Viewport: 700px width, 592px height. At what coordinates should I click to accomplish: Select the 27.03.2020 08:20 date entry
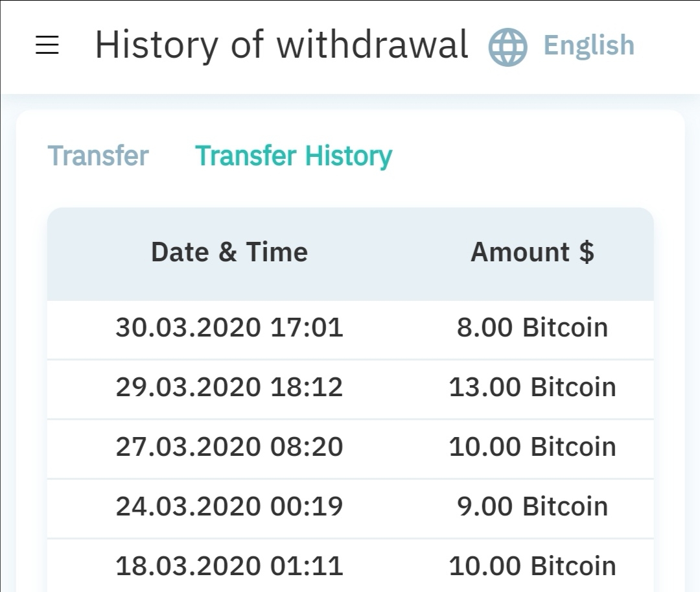(x=229, y=447)
